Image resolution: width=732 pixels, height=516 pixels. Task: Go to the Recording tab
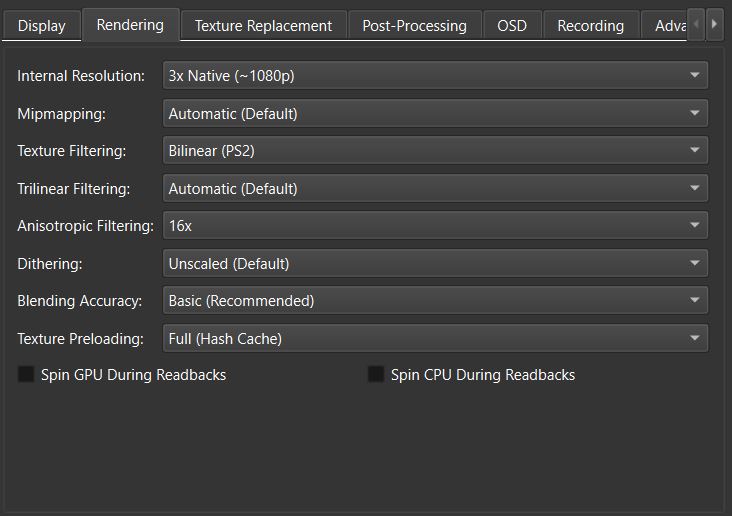tap(591, 26)
